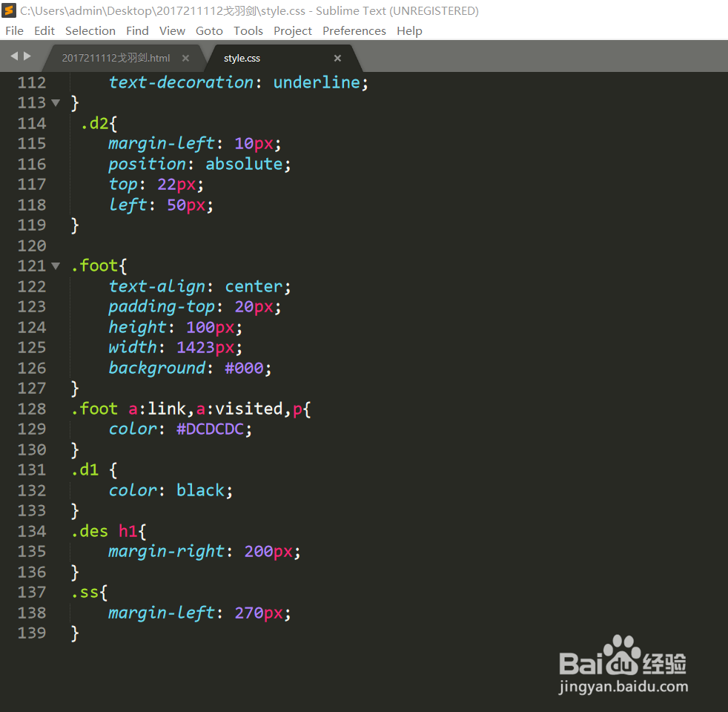Place cursor on text-decoration: underline line
Screen dimensions: 728x712
click(x=238, y=82)
